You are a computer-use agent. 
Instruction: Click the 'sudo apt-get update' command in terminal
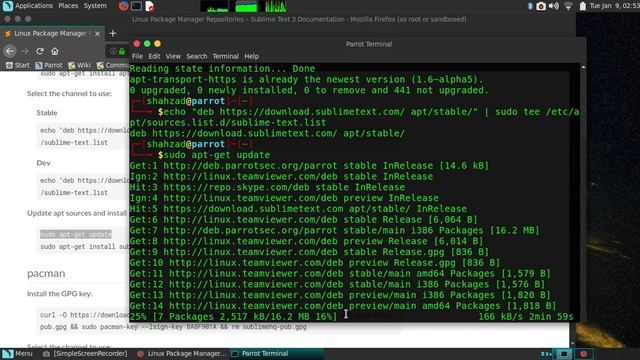coord(217,155)
